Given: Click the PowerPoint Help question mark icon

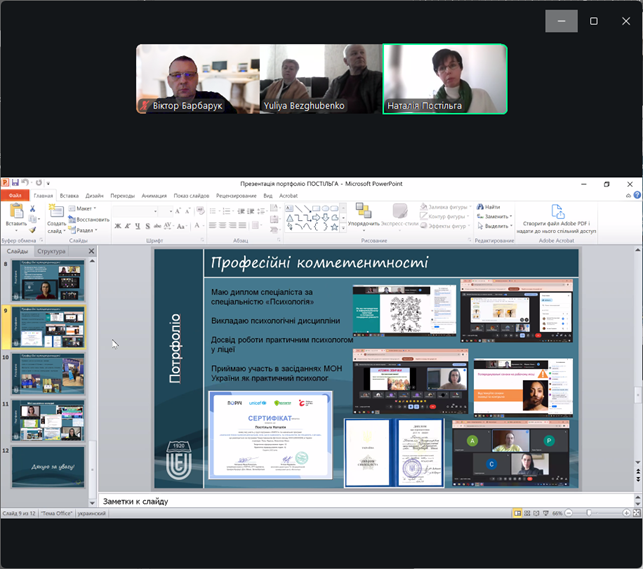Looking at the screenshot, I should (637, 195).
